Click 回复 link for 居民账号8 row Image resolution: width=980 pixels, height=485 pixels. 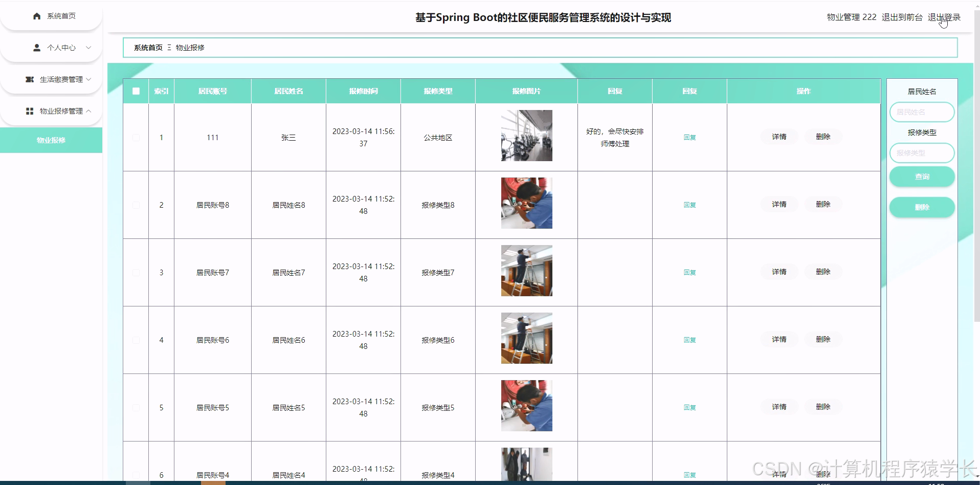click(x=689, y=205)
